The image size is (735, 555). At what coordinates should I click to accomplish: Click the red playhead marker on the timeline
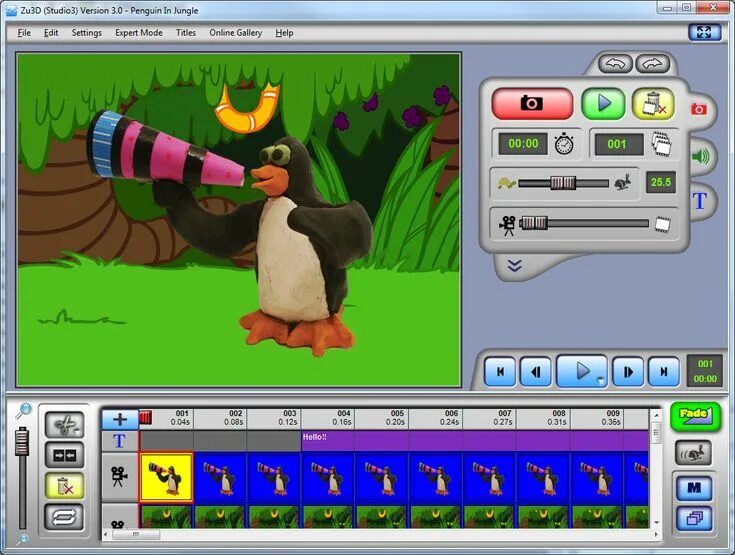click(x=146, y=417)
